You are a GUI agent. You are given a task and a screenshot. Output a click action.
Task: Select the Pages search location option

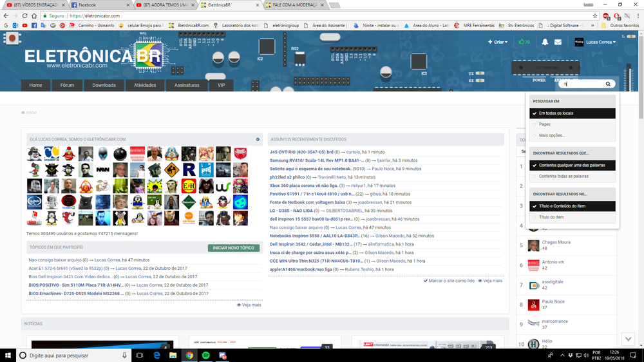tap(544, 124)
